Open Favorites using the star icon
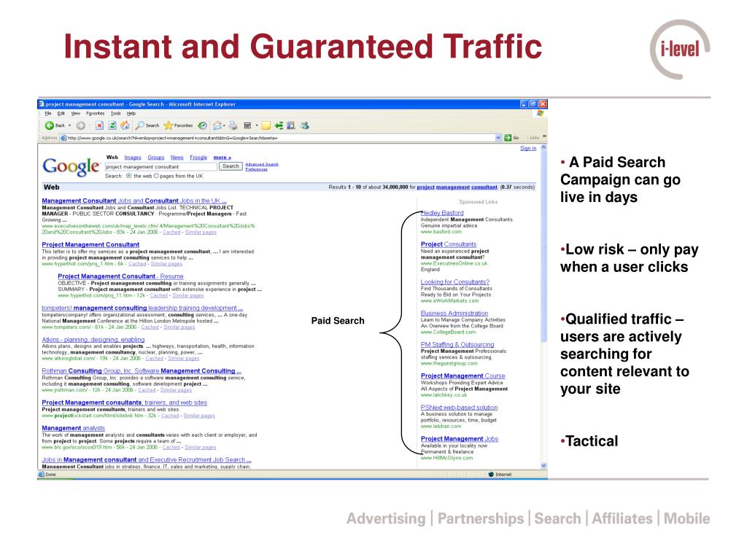Viewport: 747px width, 560px height. click(169, 125)
